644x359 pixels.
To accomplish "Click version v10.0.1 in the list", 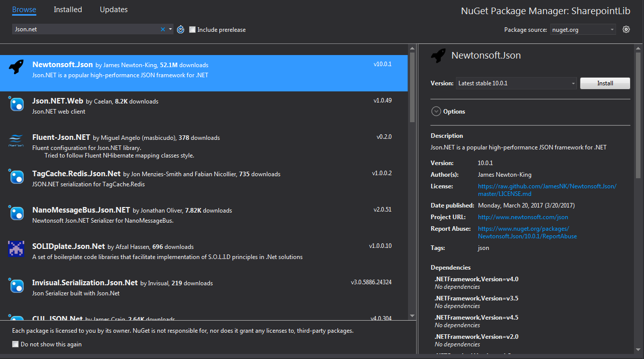I will [383, 64].
